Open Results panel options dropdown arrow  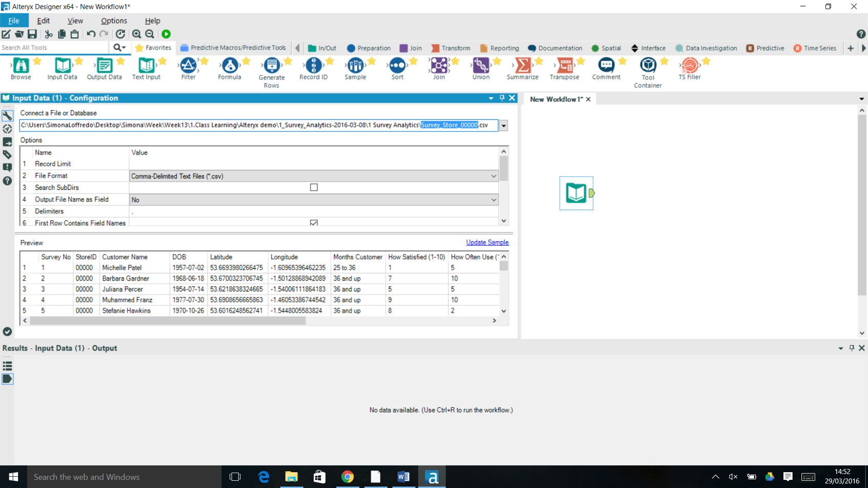841,348
